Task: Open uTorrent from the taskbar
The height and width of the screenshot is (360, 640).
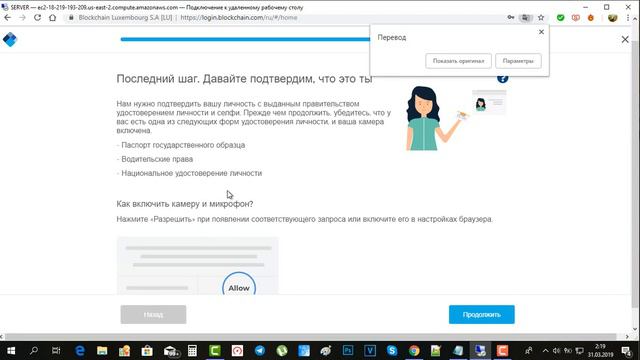Action: [282, 351]
